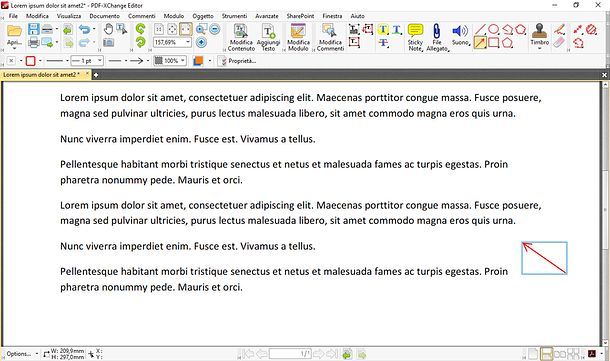Open the Options dropdown in status bar
This screenshot has width=610, height=361.
pos(22,354)
